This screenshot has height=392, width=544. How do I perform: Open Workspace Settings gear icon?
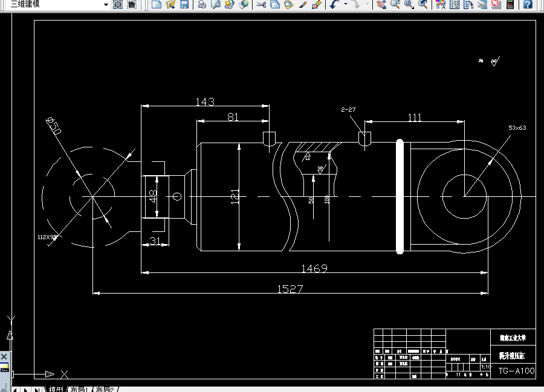(118, 4)
